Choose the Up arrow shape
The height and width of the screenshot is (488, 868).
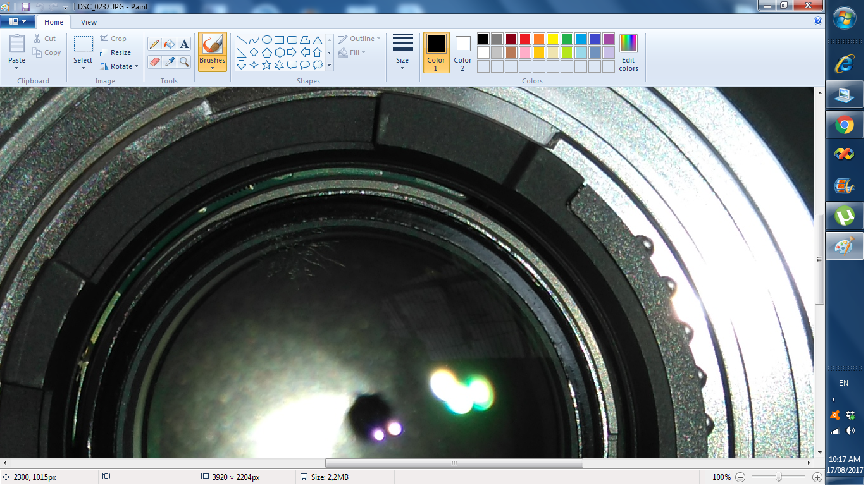click(318, 52)
